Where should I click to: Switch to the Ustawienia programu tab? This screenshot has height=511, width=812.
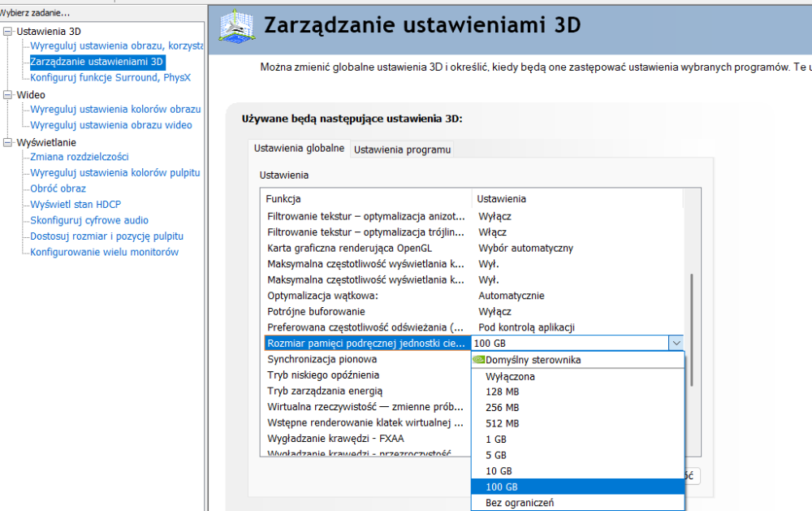click(402, 149)
